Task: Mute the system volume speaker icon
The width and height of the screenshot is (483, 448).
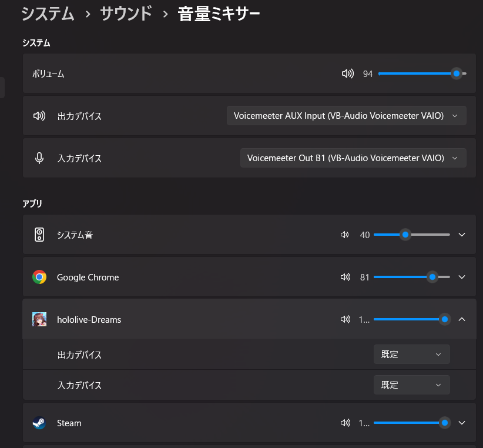Action: (x=347, y=73)
